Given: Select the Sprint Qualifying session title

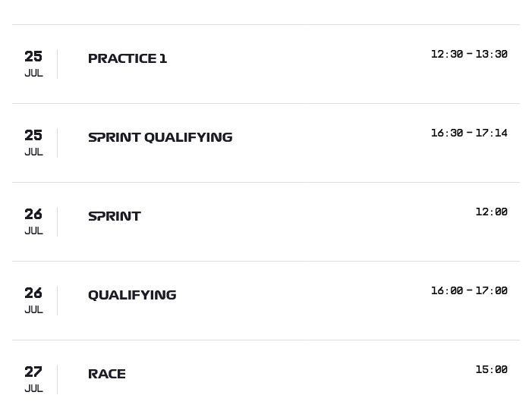Looking at the screenshot, I should pyautogui.click(x=160, y=137).
